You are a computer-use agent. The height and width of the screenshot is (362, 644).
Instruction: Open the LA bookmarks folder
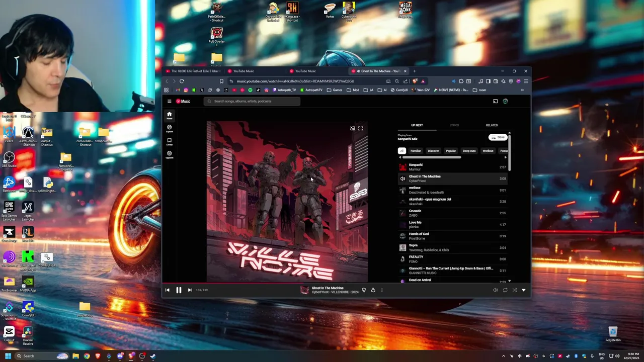click(368, 90)
